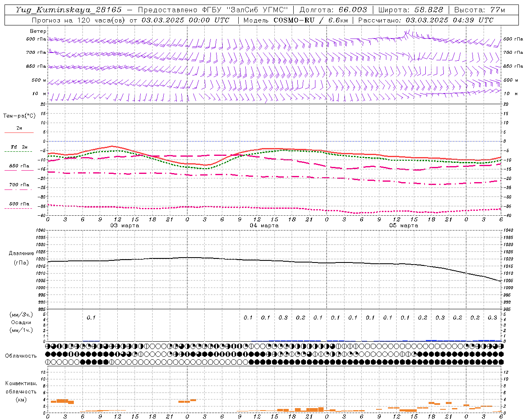The image size is (525, 420).
Task: Click the left 700 гПа wind level label
Action: pyautogui.click(x=36, y=52)
